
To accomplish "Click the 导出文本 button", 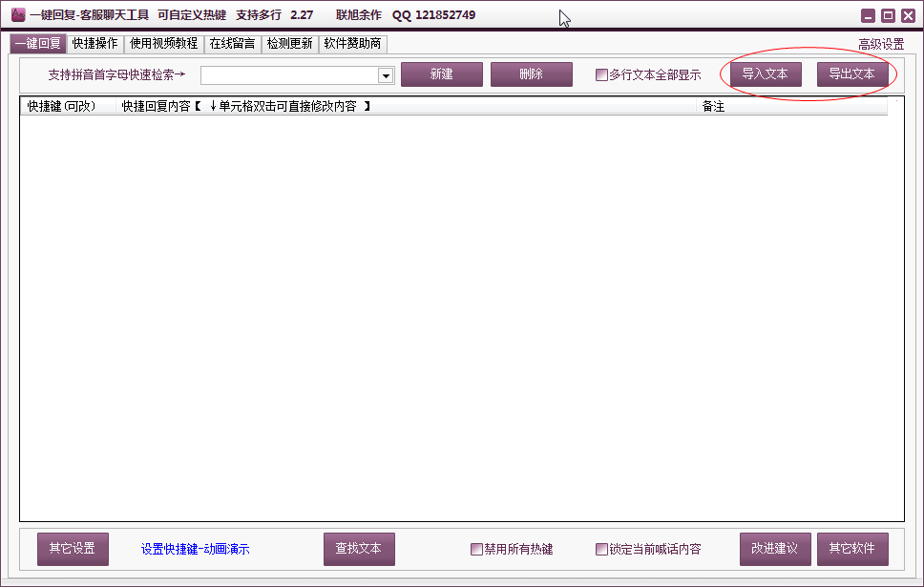I will [852, 74].
